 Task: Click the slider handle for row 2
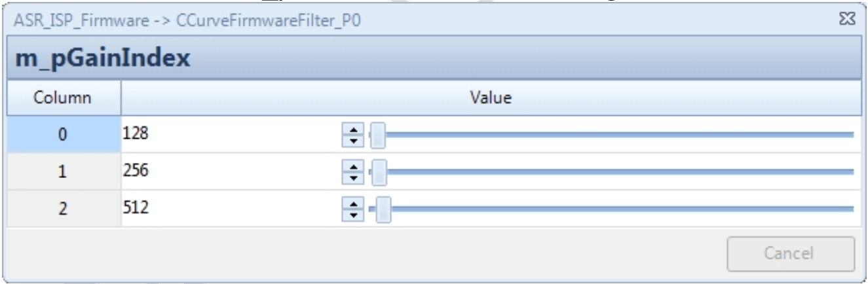pyautogui.click(x=384, y=210)
